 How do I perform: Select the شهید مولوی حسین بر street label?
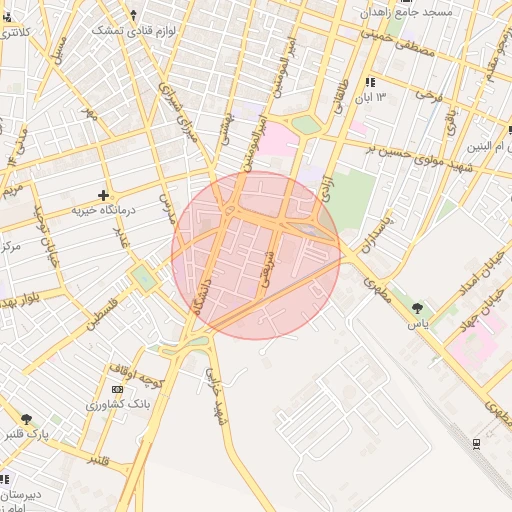point(420,158)
